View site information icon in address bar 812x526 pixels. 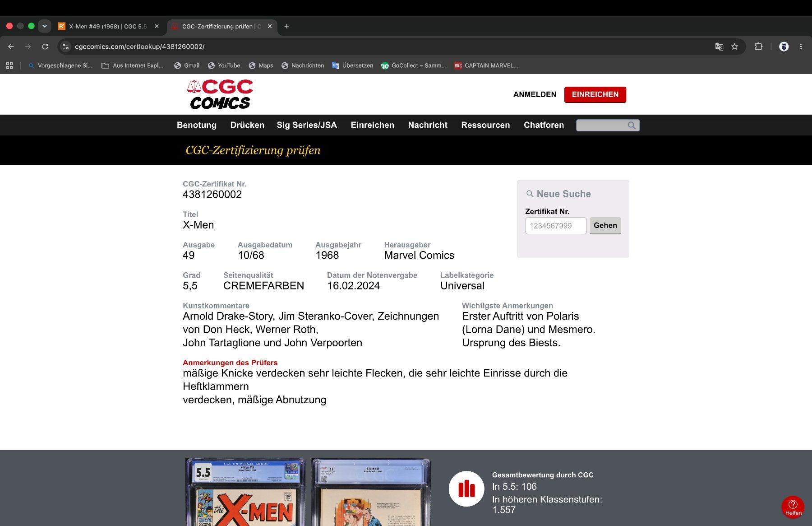65,47
